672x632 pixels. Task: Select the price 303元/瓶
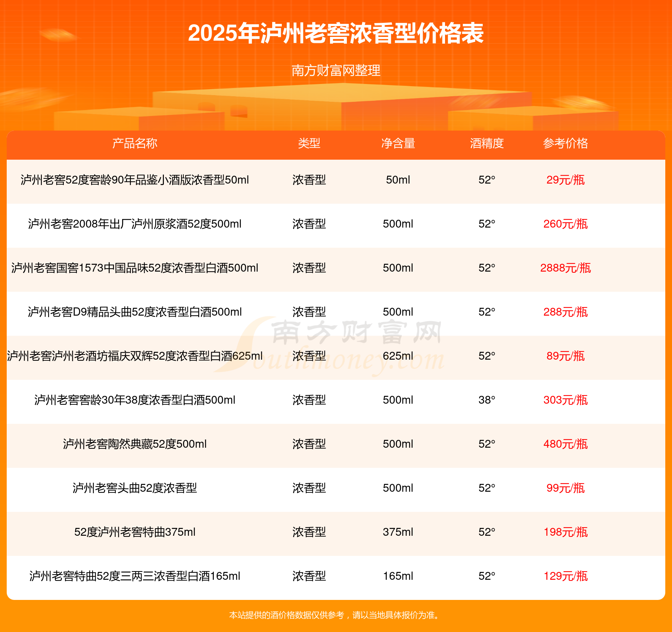566,400
